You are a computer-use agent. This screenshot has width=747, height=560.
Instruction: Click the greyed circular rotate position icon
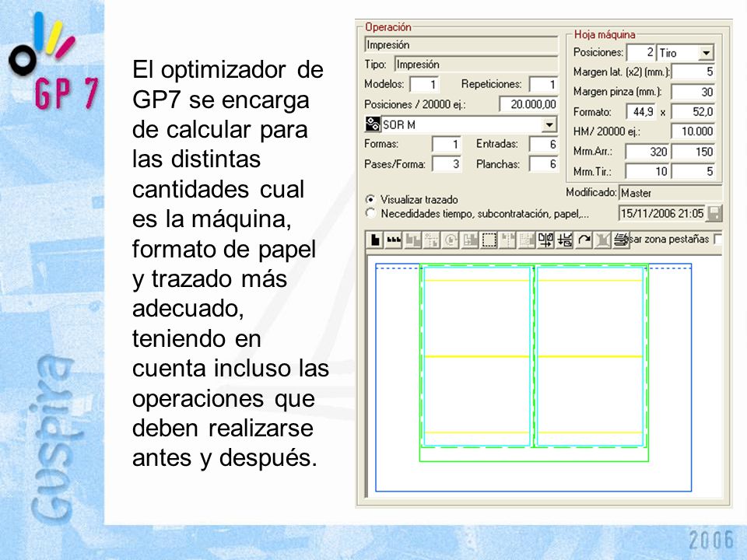[x=451, y=240]
